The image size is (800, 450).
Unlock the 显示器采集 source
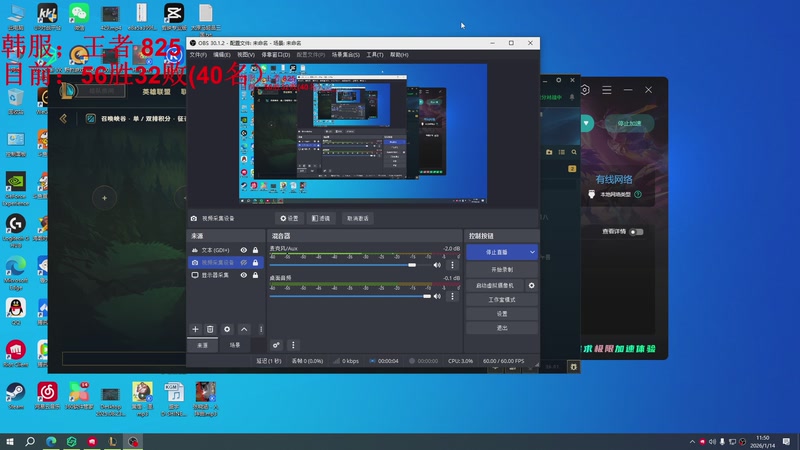click(255, 275)
